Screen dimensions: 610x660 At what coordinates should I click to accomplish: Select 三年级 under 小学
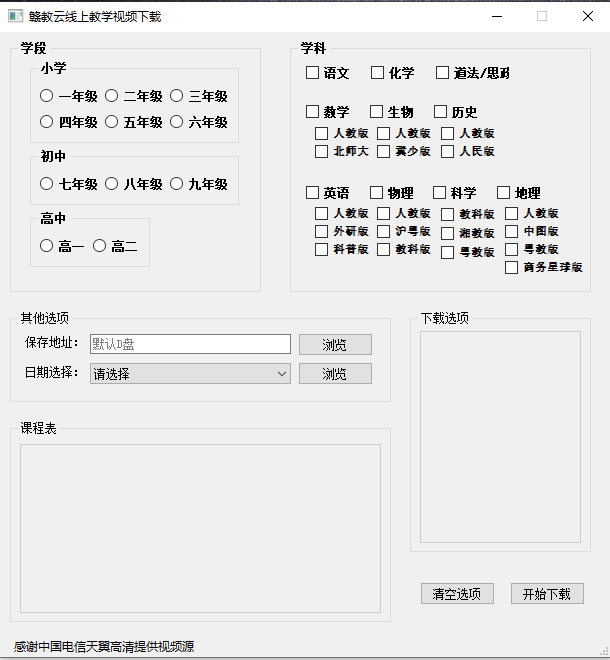point(176,96)
